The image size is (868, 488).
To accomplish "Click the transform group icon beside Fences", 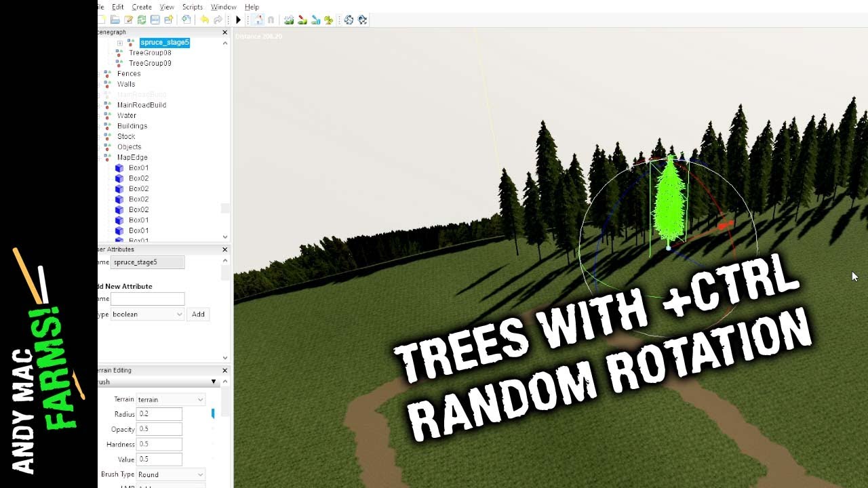I will [x=107, y=74].
